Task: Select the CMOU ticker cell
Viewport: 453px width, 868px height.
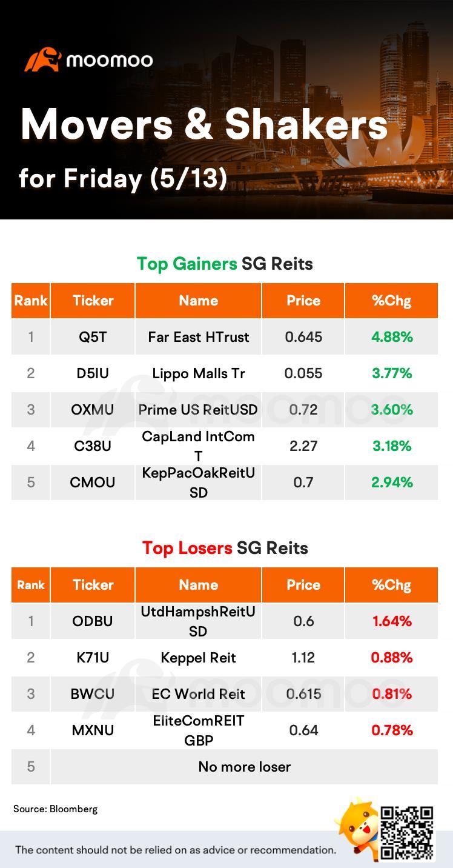Action: click(93, 482)
